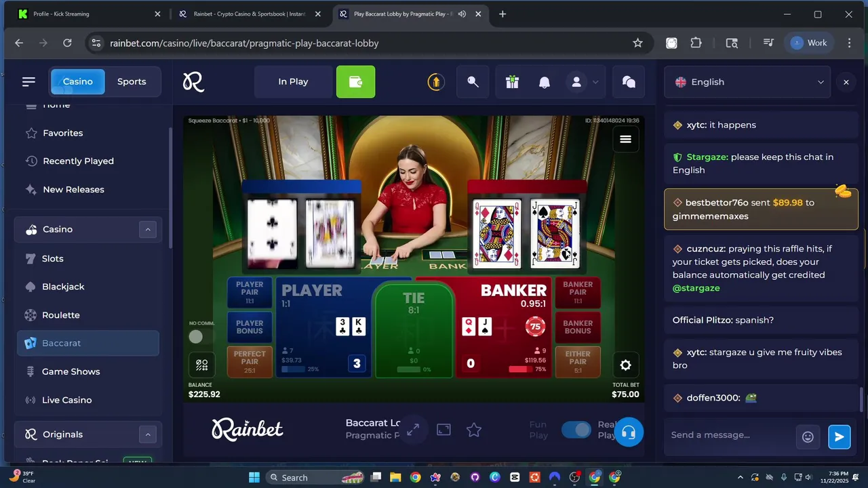868x488 pixels.
Task: Open the chat emoji picker
Action: coord(808,436)
